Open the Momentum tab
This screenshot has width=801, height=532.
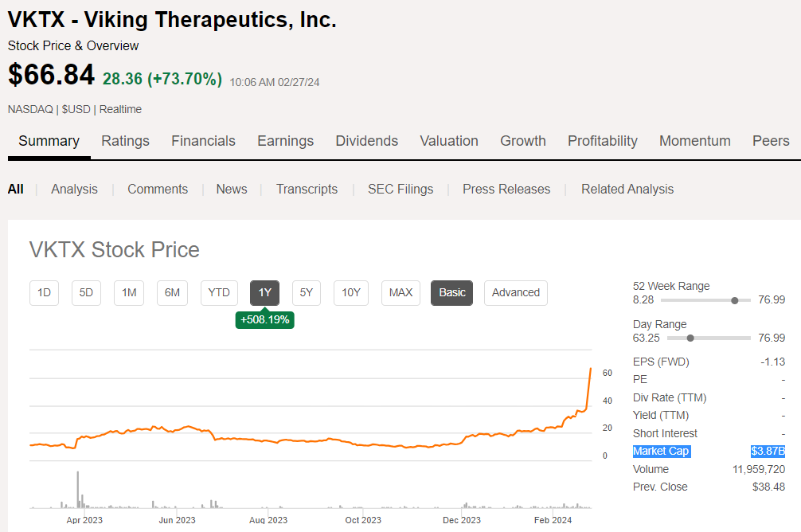tap(694, 141)
